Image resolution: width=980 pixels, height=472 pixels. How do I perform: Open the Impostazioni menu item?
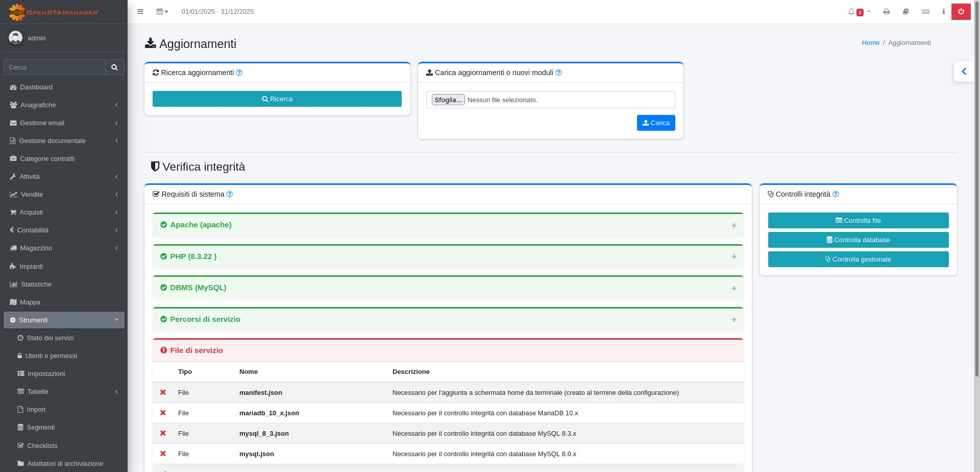pyautogui.click(x=46, y=374)
